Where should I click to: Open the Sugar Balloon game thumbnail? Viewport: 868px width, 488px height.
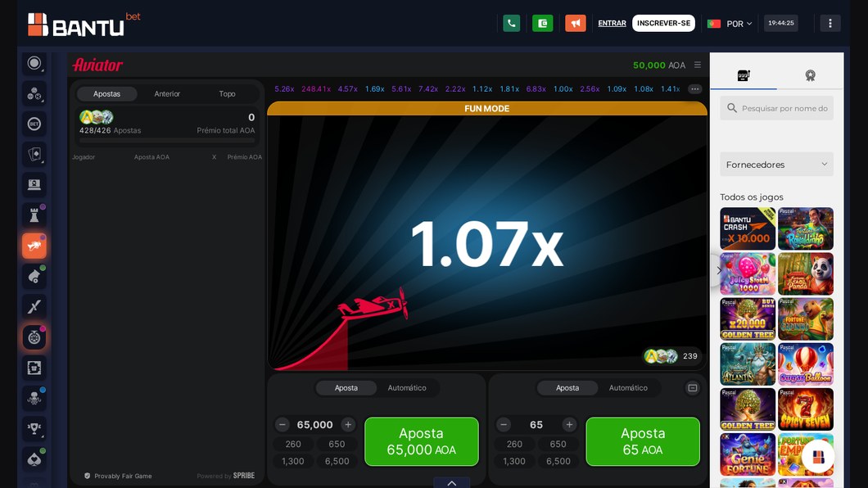point(806,364)
